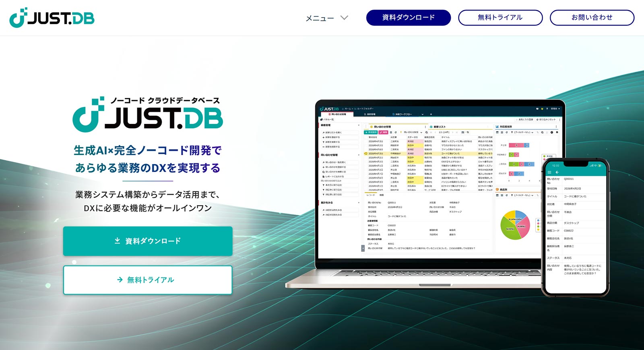Image resolution: width=644 pixels, height=350 pixels.
Task: Open the 管理者 user dropdown in the laptop app
Action: coord(555,109)
